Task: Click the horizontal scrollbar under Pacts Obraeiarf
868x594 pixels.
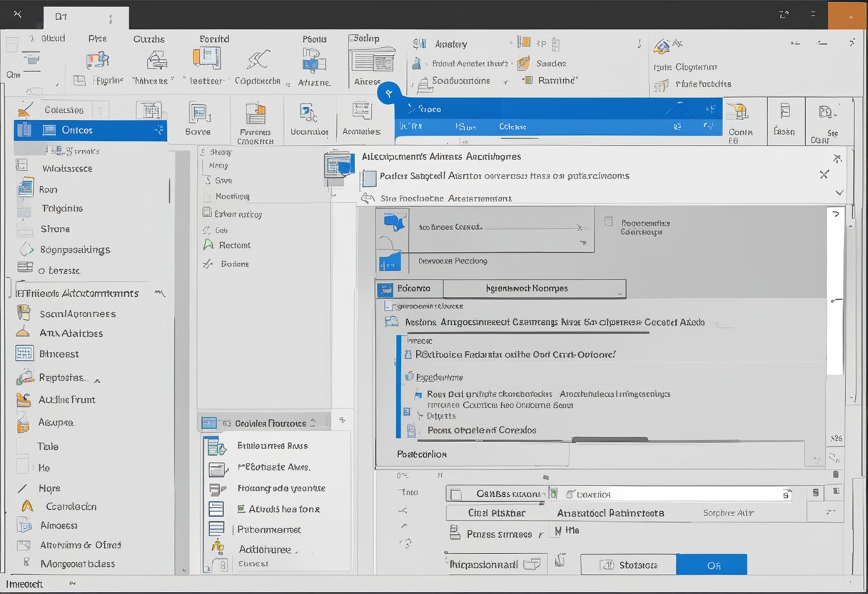Action: coord(609,438)
